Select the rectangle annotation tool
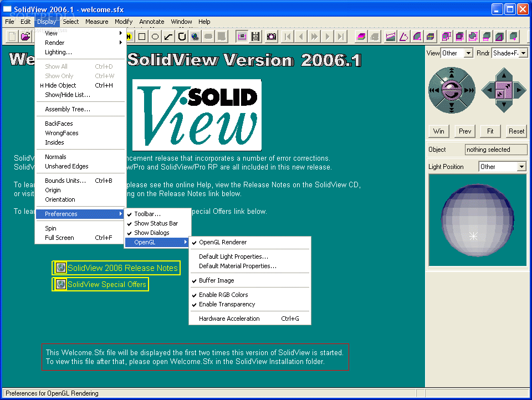This screenshot has width=532, height=400. 142,37
